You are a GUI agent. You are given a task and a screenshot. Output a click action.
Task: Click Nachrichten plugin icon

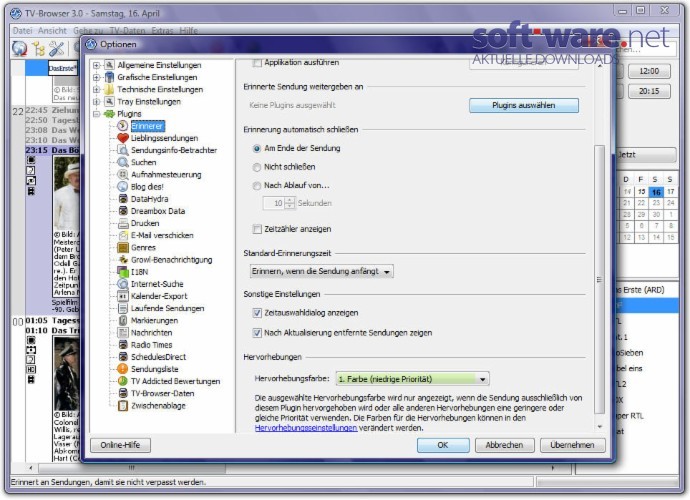[x=122, y=332]
